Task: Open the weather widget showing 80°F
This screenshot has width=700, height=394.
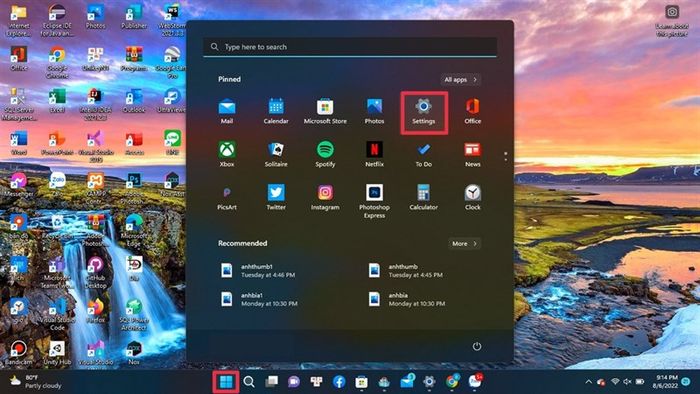Action: pos(36,382)
